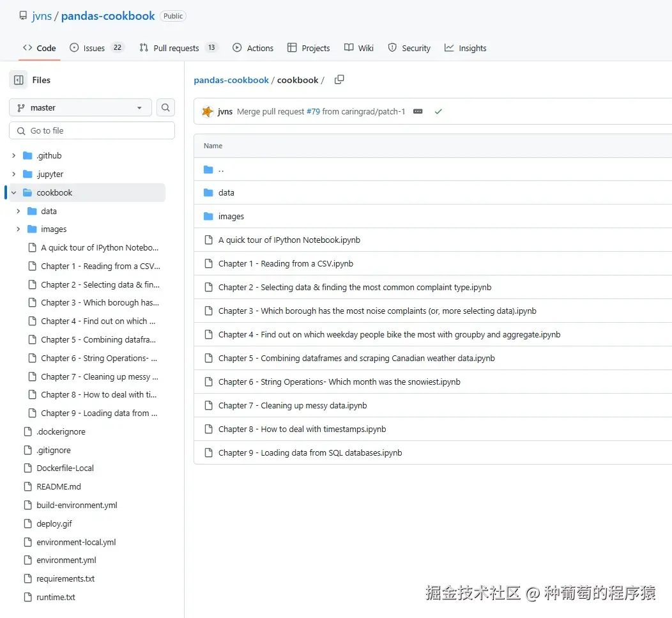Select environment-local.yml in the file tree
Viewport: 672px width, 618px height.
pos(76,542)
